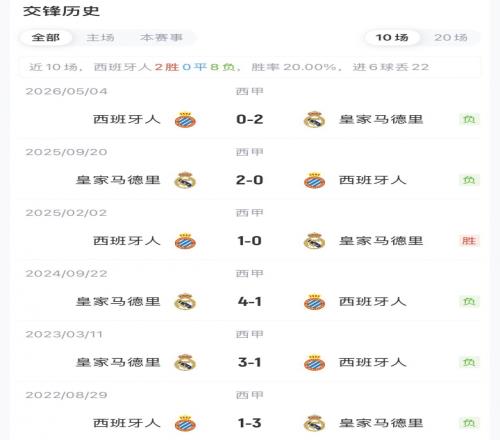Open the 1-0 match score details

(x=250, y=241)
